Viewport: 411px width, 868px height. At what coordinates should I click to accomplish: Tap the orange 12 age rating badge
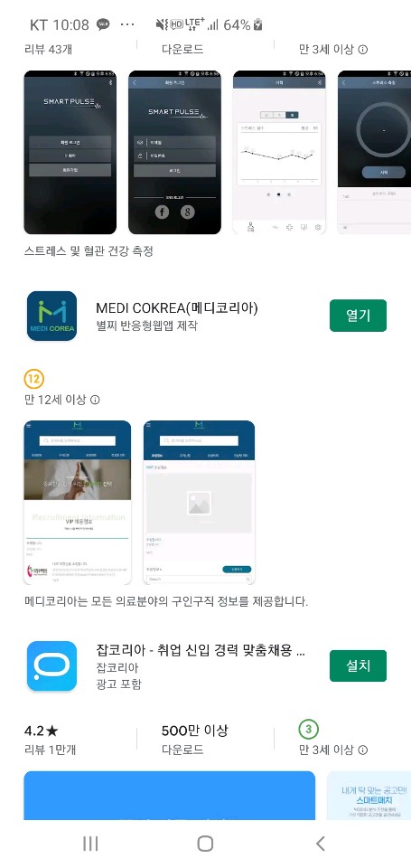click(x=34, y=379)
